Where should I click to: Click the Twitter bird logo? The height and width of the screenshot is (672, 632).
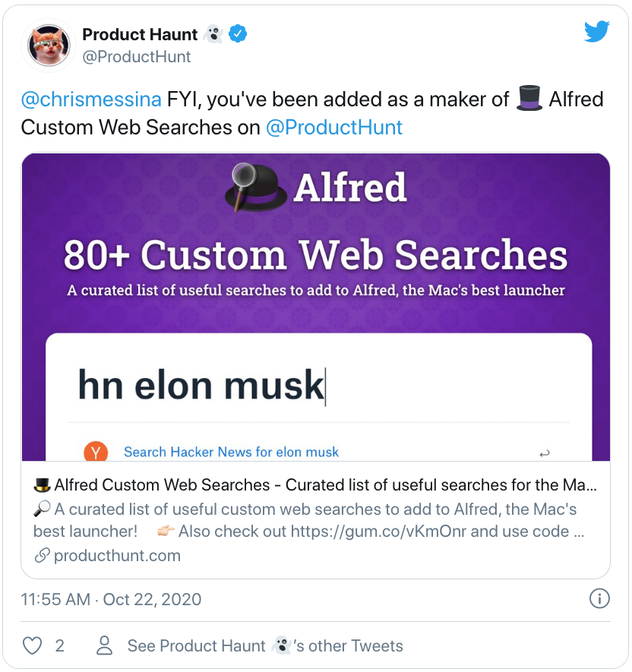click(597, 32)
